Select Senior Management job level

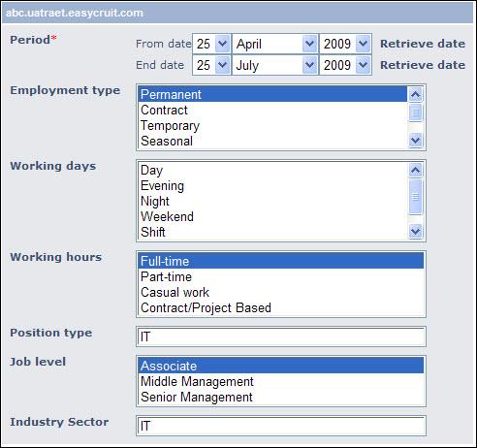(281, 397)
